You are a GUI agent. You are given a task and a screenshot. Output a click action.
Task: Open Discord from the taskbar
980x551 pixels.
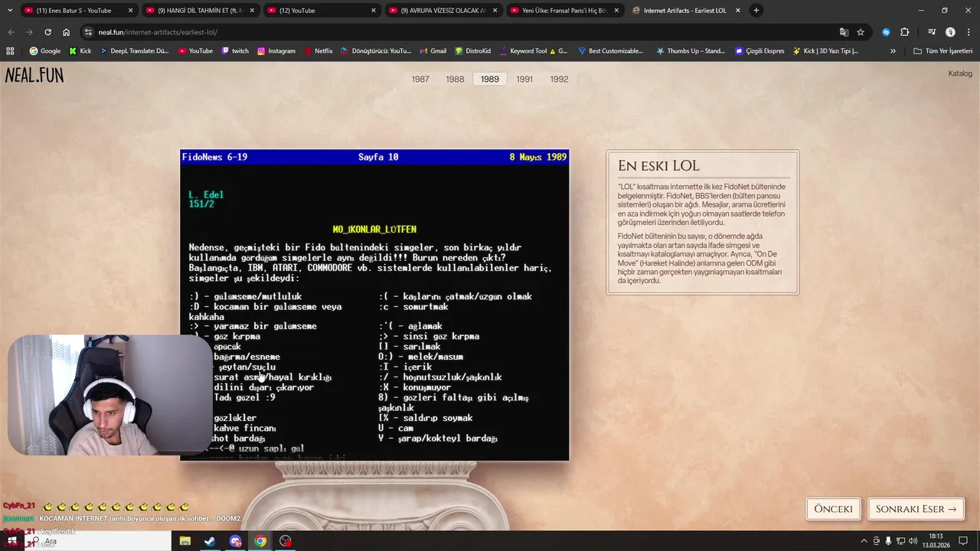(235, 541)
